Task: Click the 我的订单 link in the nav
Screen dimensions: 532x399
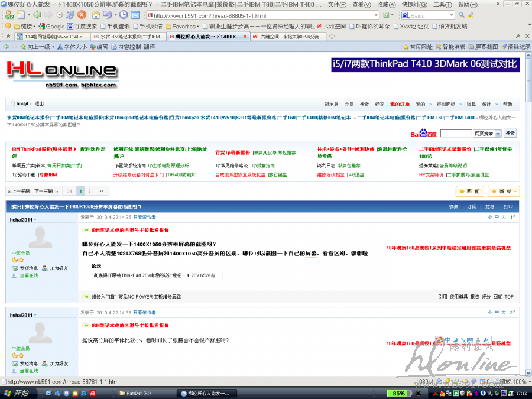Action: pos(400,104)
